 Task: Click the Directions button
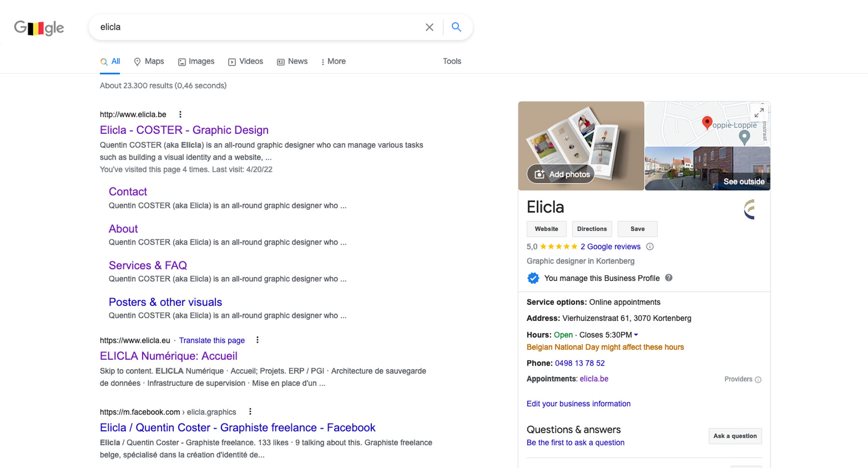tap(592, 229)
